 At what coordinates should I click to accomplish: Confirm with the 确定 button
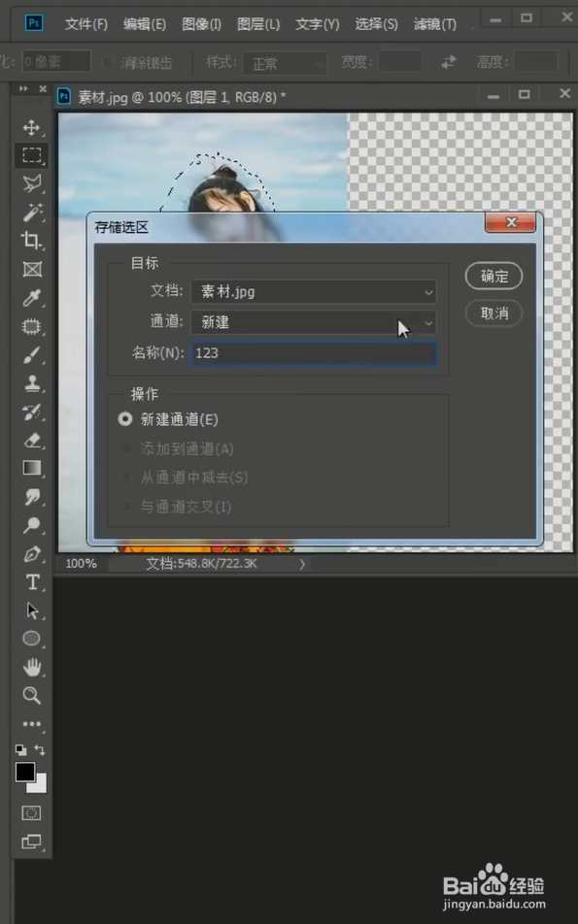pos(493,276)
